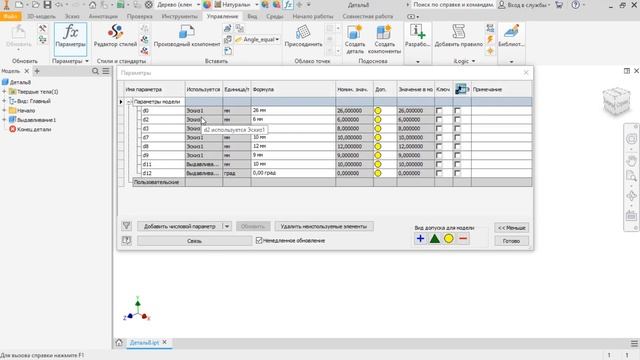Image resolution: width=640 pixels, height=360 pixels.
Task: Click the filter funnel icon in Параметры dialog
Action: 127,226
